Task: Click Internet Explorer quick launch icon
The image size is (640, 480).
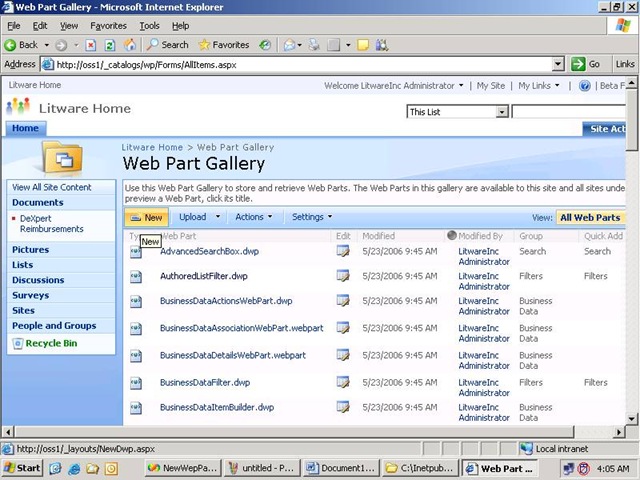Action: pos(74,469)
